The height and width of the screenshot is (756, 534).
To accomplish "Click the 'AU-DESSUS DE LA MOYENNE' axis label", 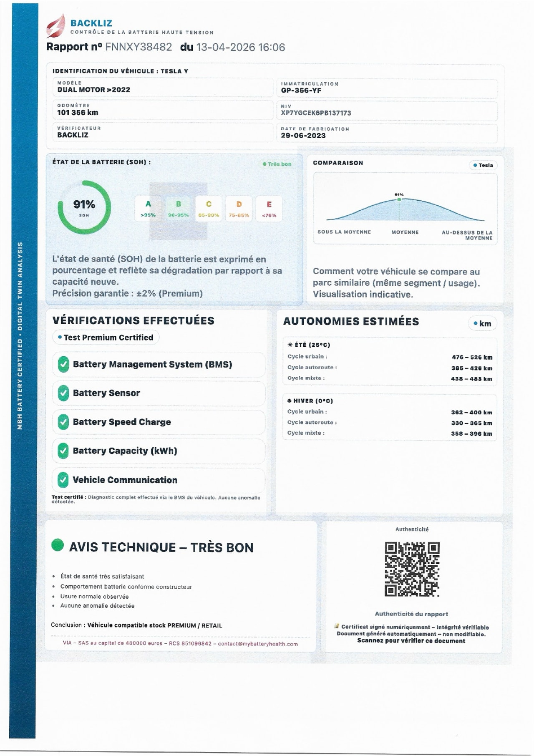I will (467, 235).
